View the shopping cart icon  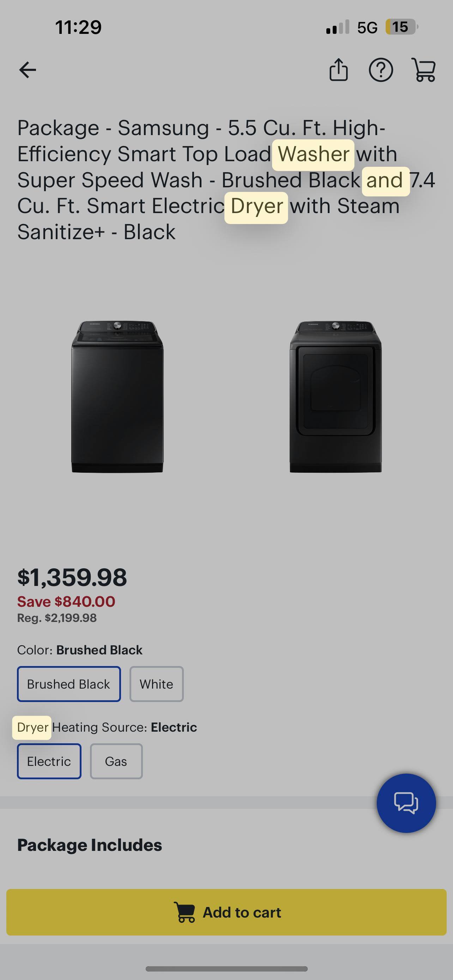pos(425,69)
